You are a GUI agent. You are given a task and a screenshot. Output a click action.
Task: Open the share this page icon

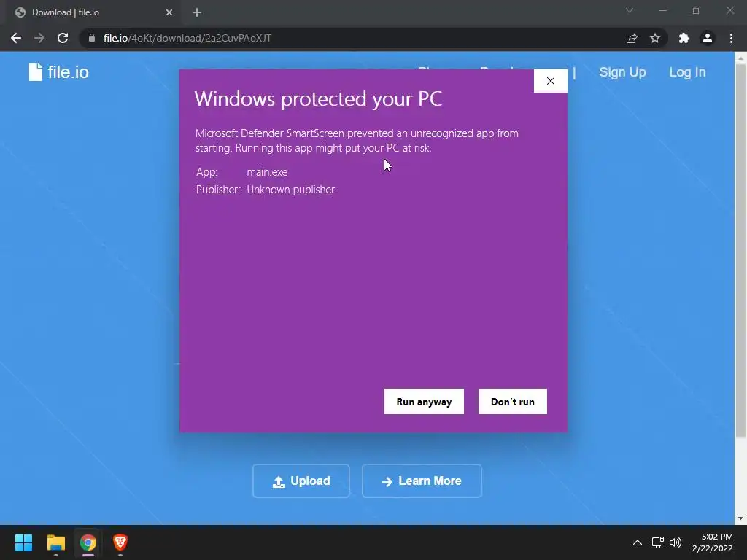(x=632, y=38)
